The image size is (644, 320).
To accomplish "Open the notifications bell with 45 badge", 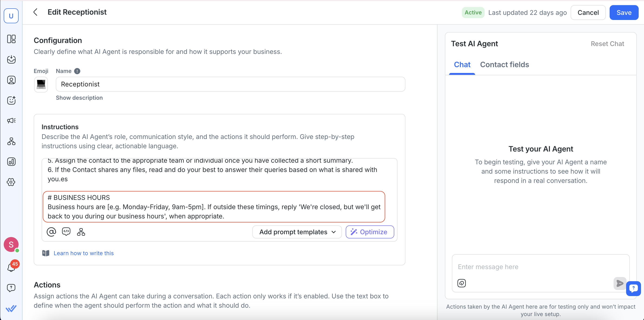I will [x=11, y=267].
